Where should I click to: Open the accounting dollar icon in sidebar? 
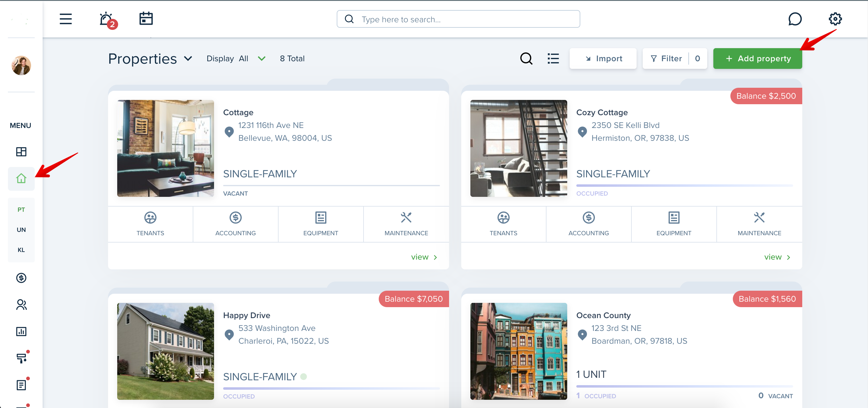21,278
